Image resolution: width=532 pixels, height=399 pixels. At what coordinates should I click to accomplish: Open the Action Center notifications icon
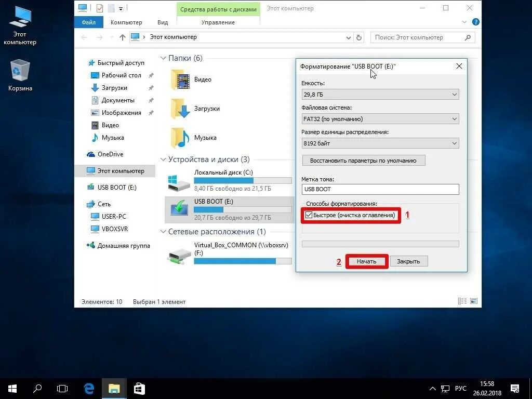pyautogui.click(x=515, y=389)
